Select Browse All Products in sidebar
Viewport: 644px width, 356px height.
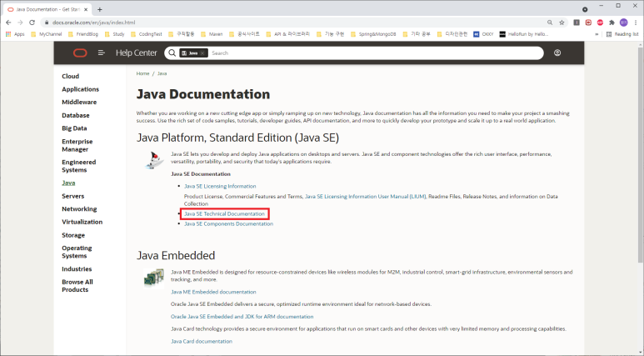(x=77, y=286)
